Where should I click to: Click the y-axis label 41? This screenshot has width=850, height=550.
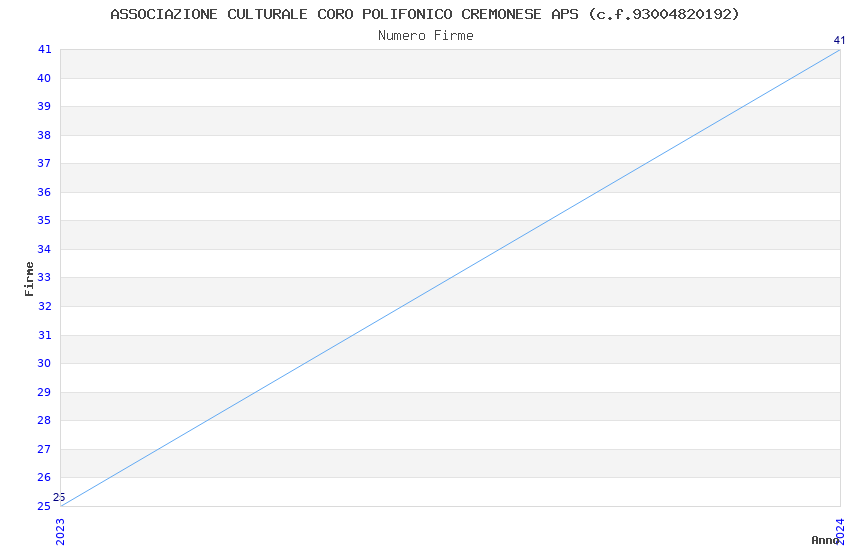[x=44, y=49]
